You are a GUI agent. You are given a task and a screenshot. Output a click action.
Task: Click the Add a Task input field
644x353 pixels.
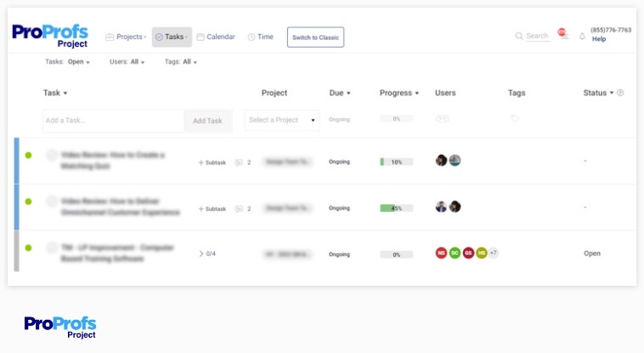(113, 121)
